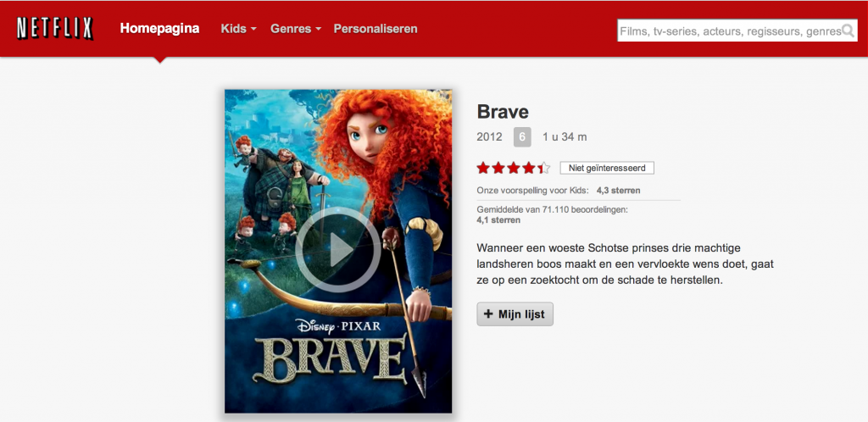The height and width of the screenshot is (422, 868).
Task: Play Brave with the circular play button
Action: tap(338, 249)
